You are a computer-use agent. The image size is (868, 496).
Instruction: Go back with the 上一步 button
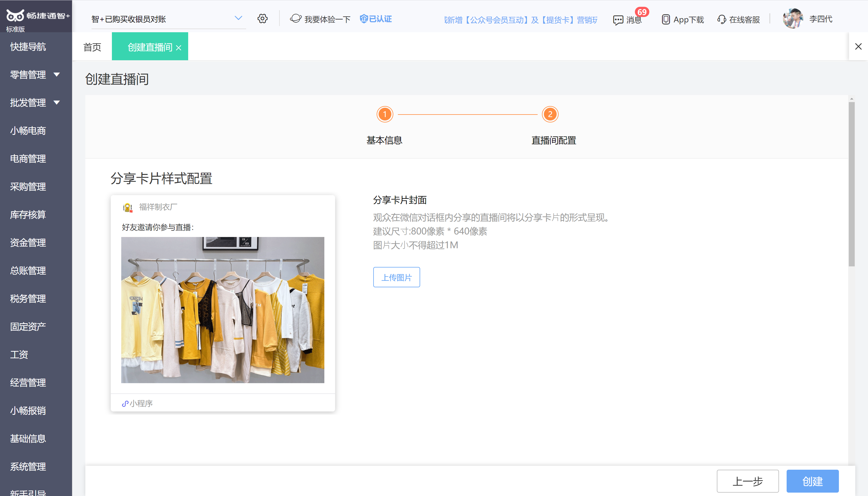[748, 481]
